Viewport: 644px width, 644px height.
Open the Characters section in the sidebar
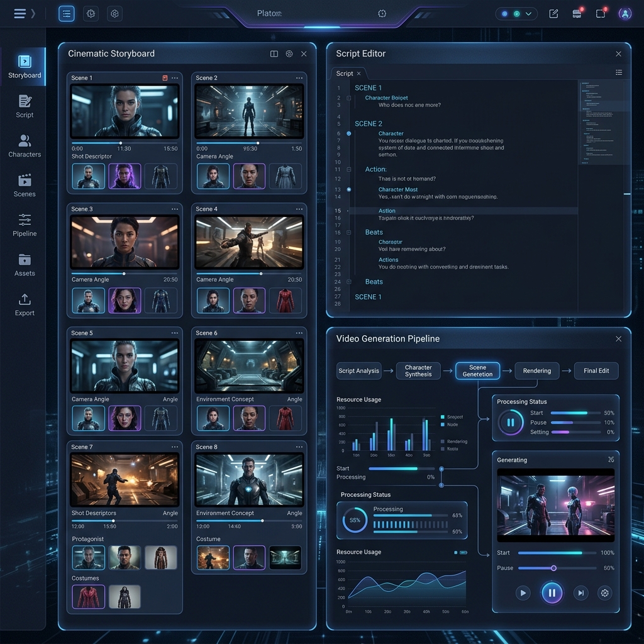click(x=25, y=146)
